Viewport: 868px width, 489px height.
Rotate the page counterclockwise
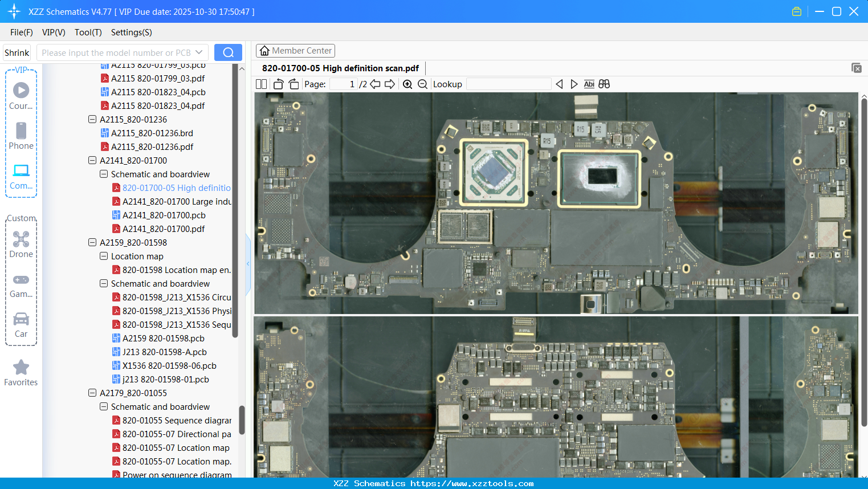click(278, 84)
